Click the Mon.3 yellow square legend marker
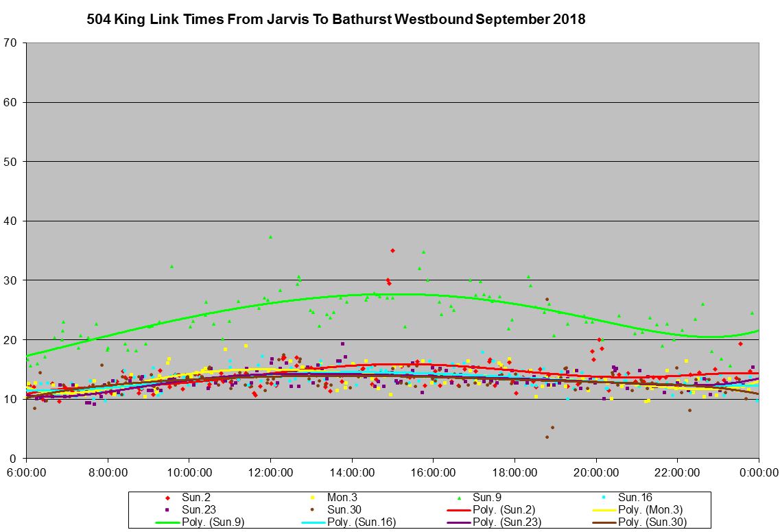This screenshot has width=780, height=532. coord(314,497)
